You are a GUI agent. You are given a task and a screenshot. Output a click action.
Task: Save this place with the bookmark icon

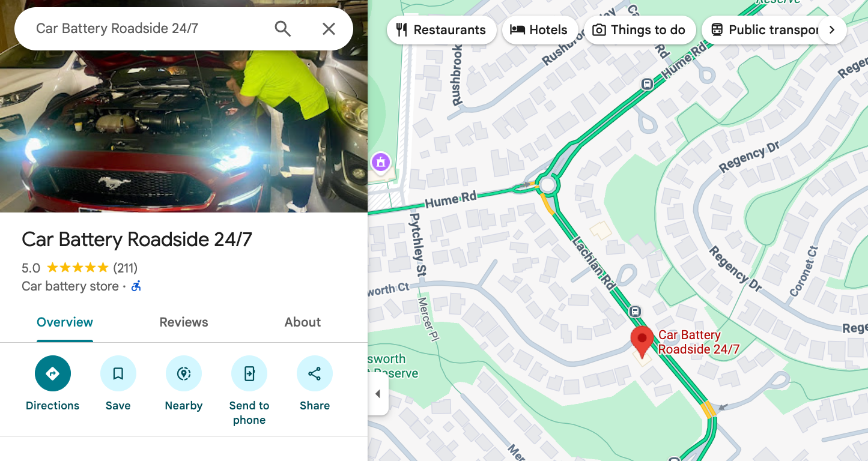click(118, 373)
